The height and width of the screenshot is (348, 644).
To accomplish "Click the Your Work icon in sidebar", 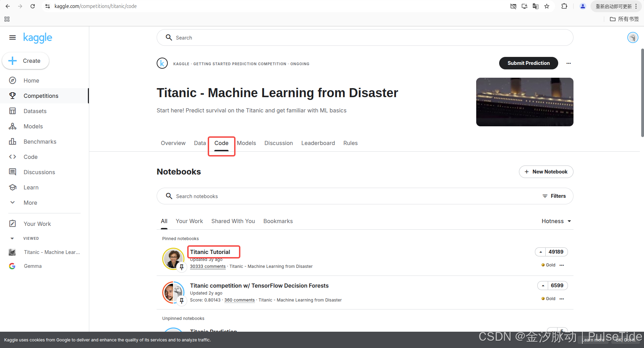I will tap(13, 224).
